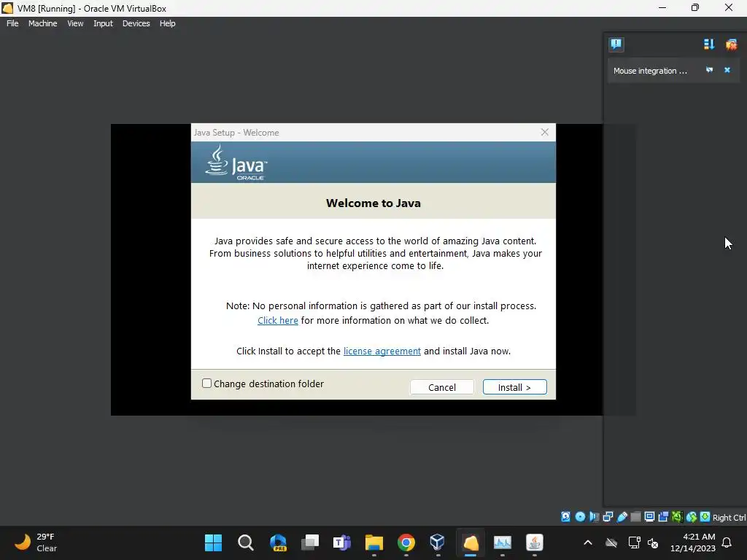The height and width of the screenshot is (560, 747).
Task: Click the recording status indicator icon
Action: (x=663, y=517)
